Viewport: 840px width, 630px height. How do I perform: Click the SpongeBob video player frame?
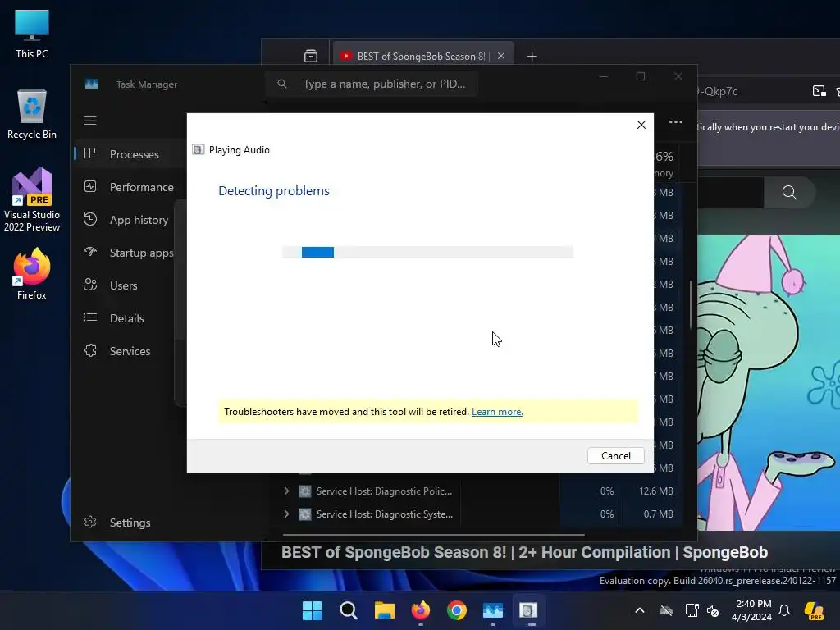tap(769, 382)
